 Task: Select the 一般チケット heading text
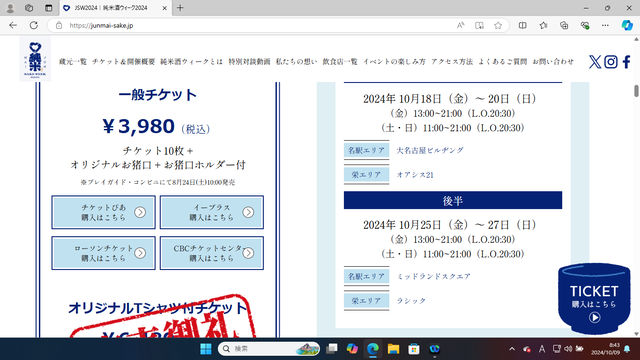click(x=158, y=95)
